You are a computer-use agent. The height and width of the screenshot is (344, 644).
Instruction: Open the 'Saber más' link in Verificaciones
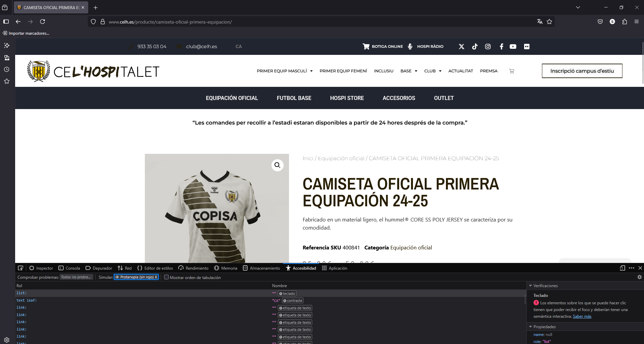click(582, 316)
